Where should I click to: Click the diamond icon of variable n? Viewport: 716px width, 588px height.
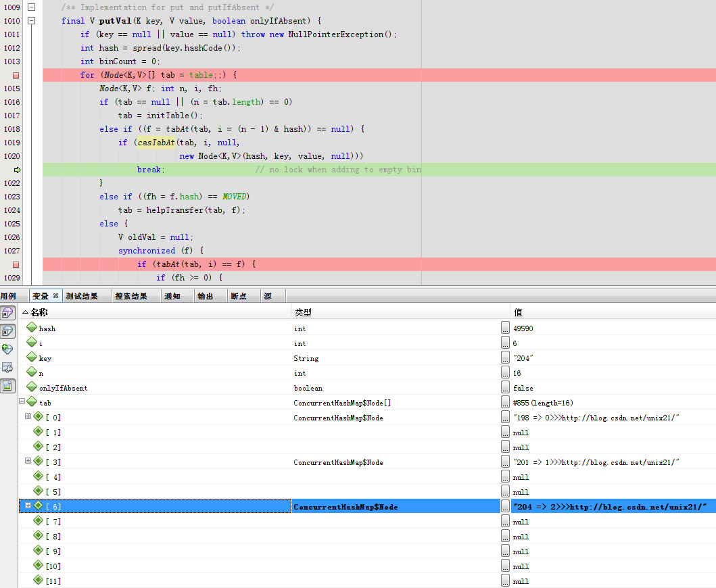(32, 372)
